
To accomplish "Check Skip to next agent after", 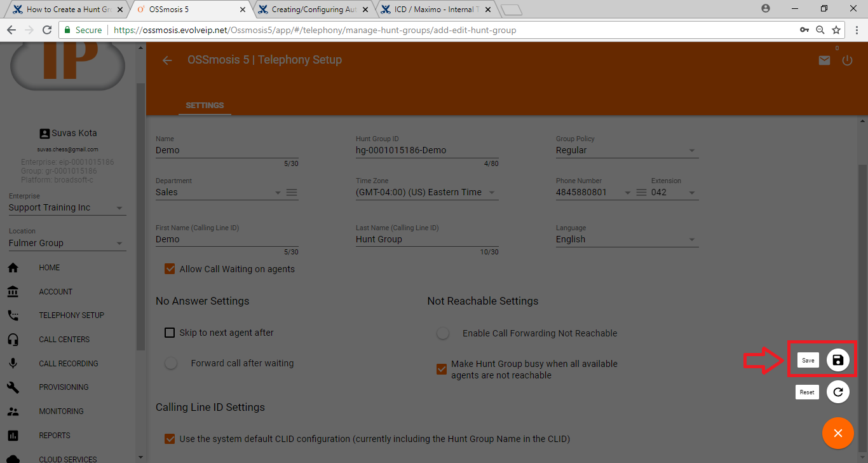I will tap(170, 333).
